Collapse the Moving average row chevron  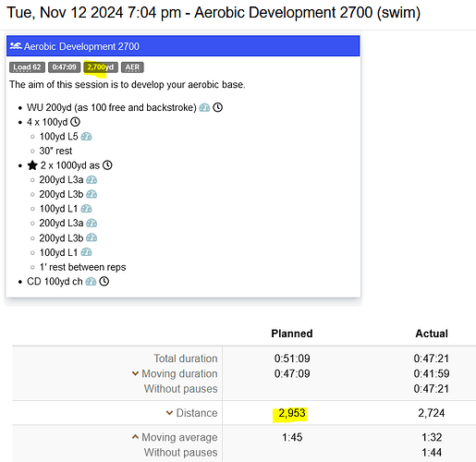[135, 437]
